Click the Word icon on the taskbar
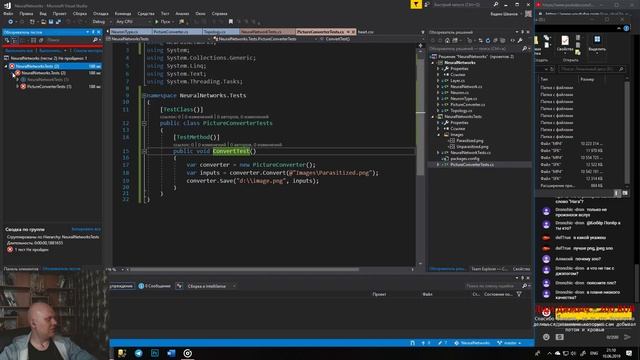Image resolution: width=640 pixels, height=360 pixels. [x=171, y=353]
